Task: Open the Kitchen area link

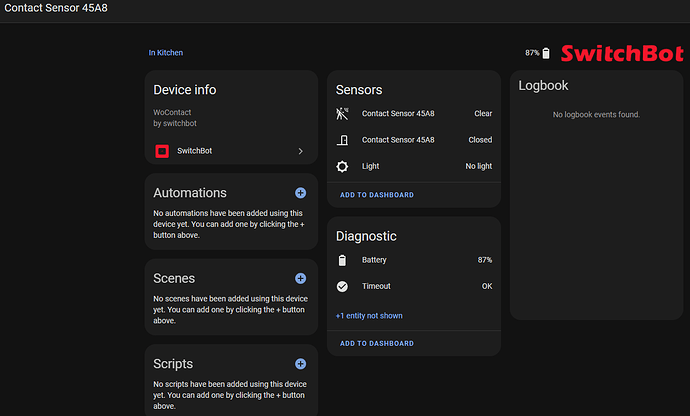Action: coord(170,53)
